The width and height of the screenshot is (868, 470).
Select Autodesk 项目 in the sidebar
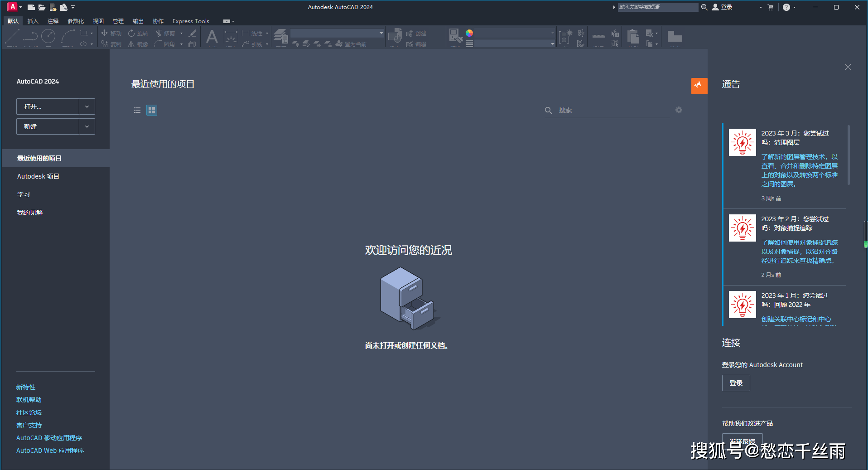(x=55, y=176)
